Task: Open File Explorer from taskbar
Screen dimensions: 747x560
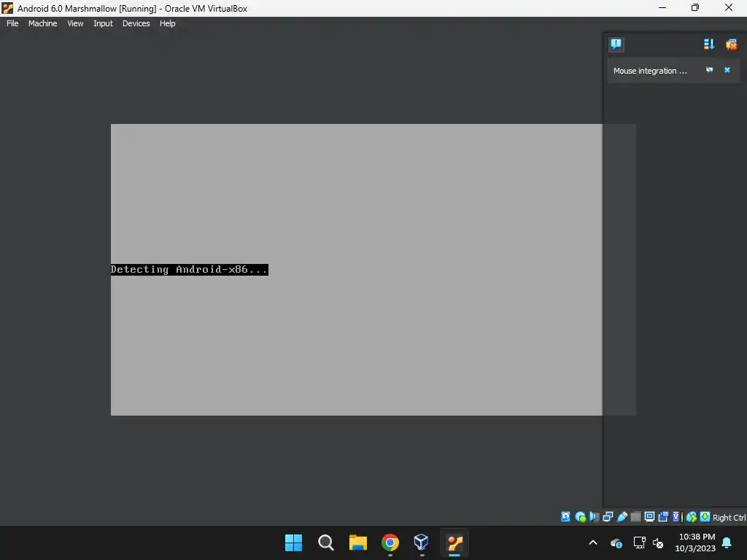Action: click(x=357, y=542)
